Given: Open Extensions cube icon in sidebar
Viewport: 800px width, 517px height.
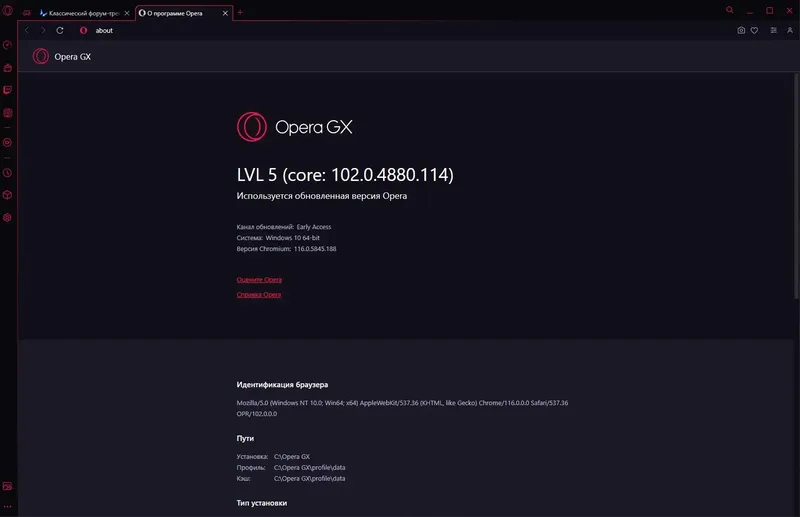Looking at the screenshot, I should [x=7, y=195].
